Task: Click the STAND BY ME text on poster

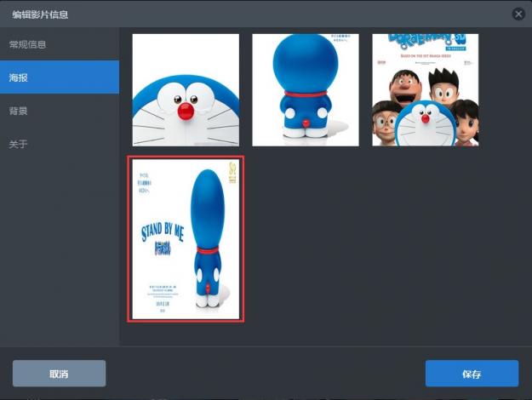Action: (x=162, y=231)
